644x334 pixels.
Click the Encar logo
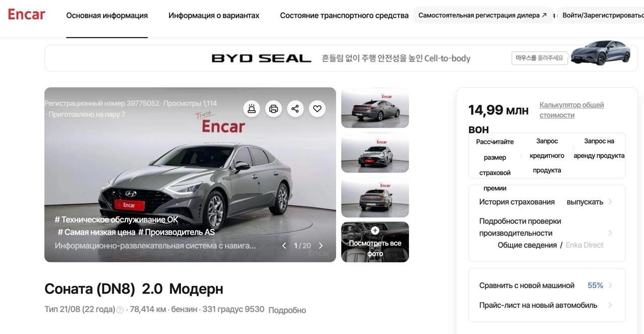tap(27, 15)
